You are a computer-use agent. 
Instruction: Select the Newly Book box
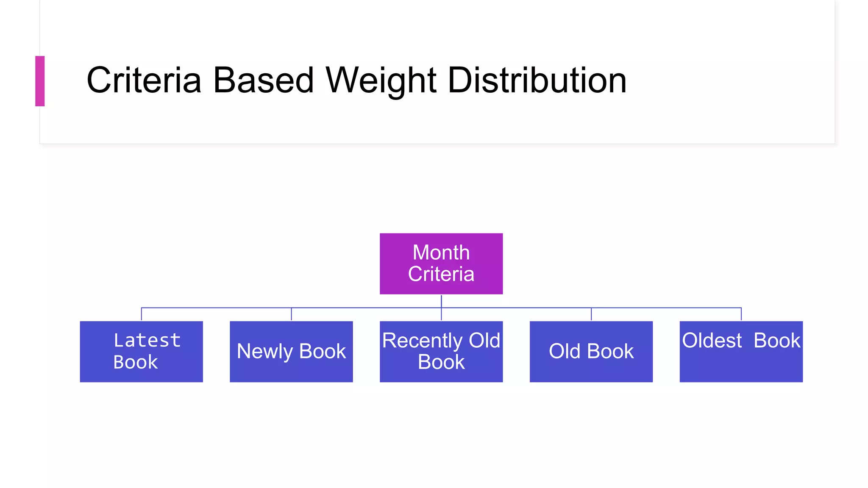coord(291,351)
